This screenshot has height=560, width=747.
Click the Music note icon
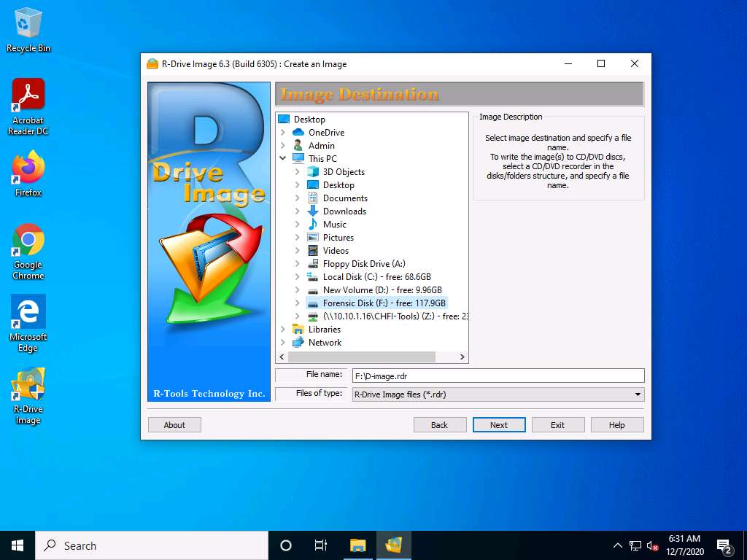pos(313,224)
